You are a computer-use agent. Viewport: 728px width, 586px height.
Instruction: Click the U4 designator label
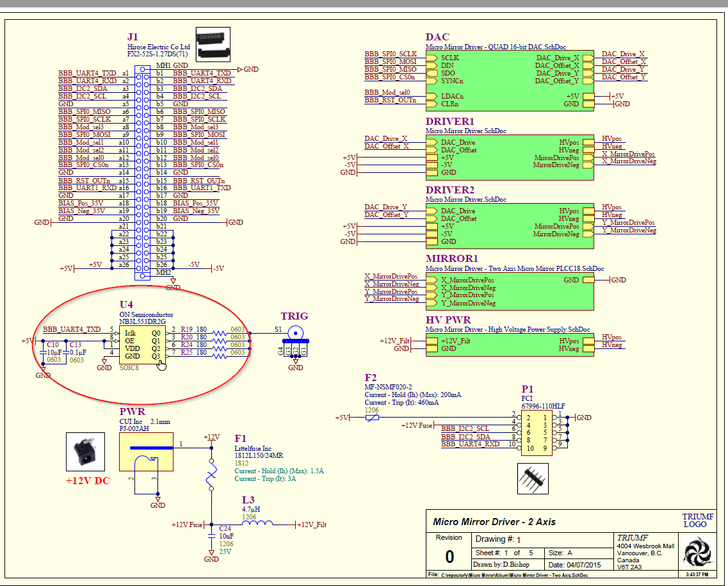pos(126,305)
